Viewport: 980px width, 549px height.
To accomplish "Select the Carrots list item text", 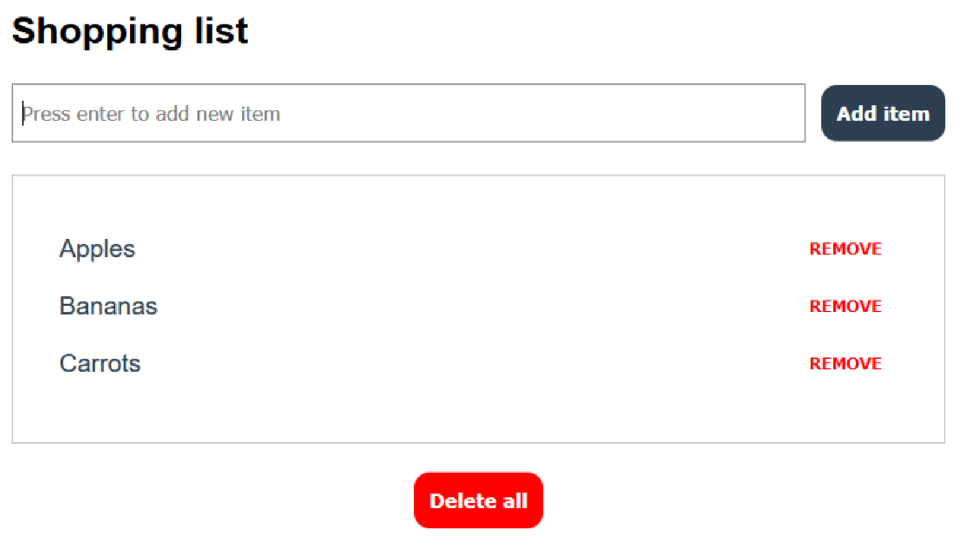I will [x=100, y=363].
